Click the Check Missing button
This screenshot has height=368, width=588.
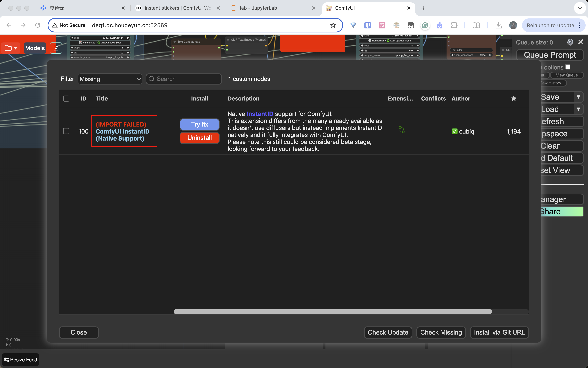click(441, 332)
